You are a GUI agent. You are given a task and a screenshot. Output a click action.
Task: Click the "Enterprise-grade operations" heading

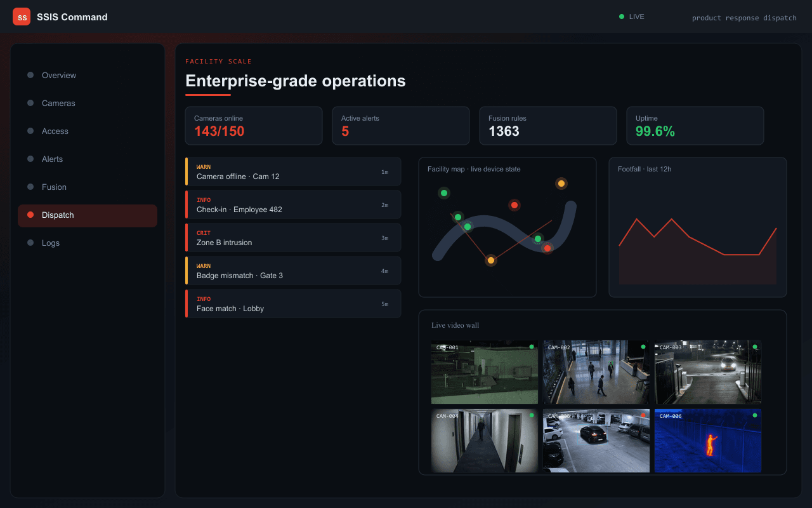296,81
